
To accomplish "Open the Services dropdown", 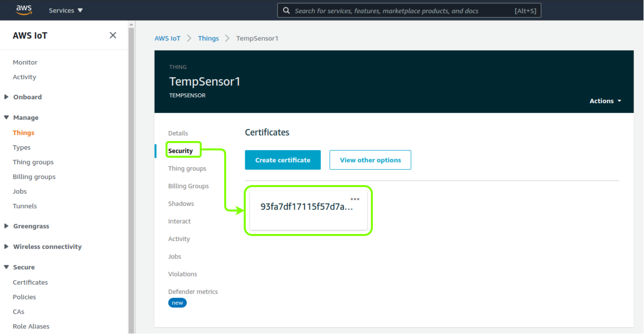I will tap(66, 11).
